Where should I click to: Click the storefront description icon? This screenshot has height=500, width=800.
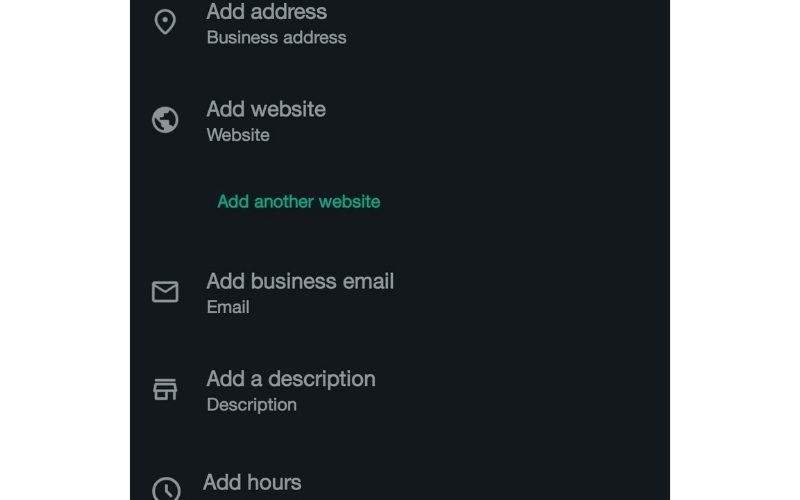coord(165,389)
